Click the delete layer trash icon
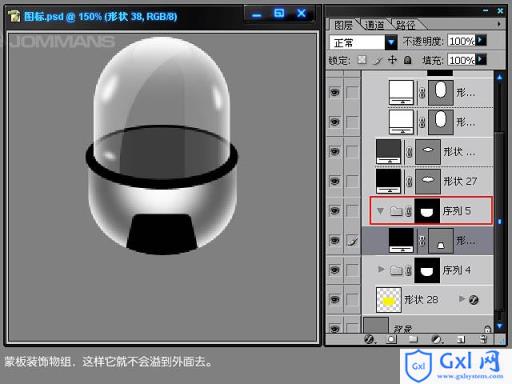The height and width of the screenshot is (384, 512). coord(484,339)
